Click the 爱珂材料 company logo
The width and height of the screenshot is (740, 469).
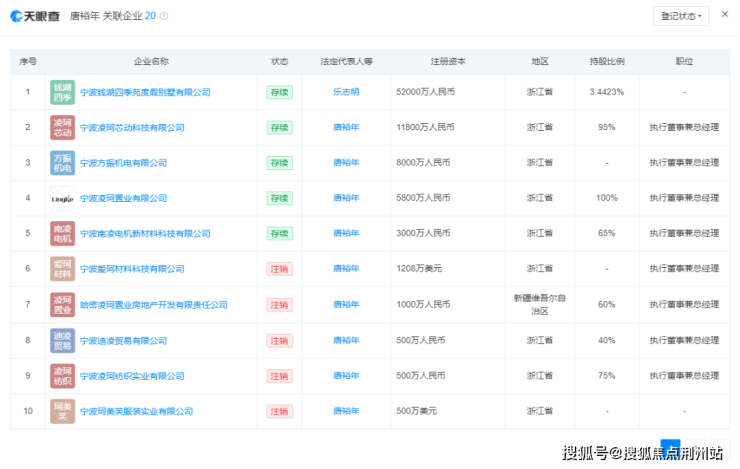(x=62, y=269)
